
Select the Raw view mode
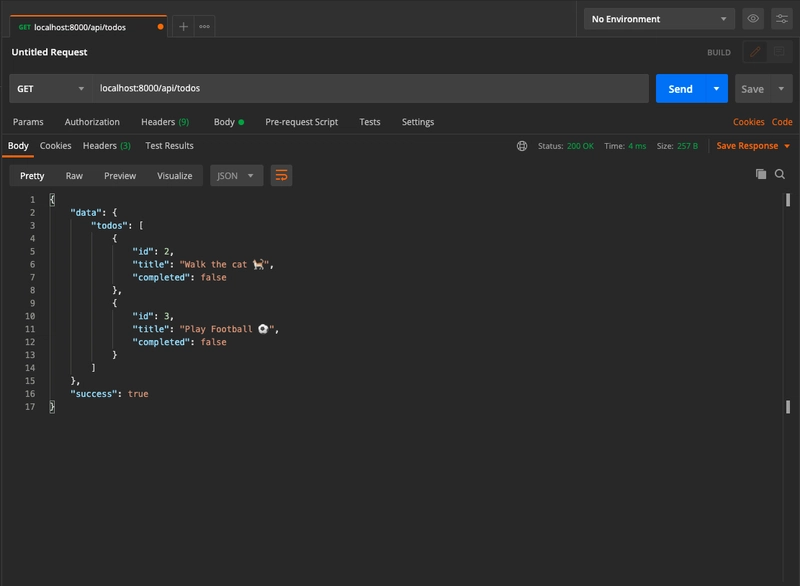pyautogui.click(x=74, y=175)
